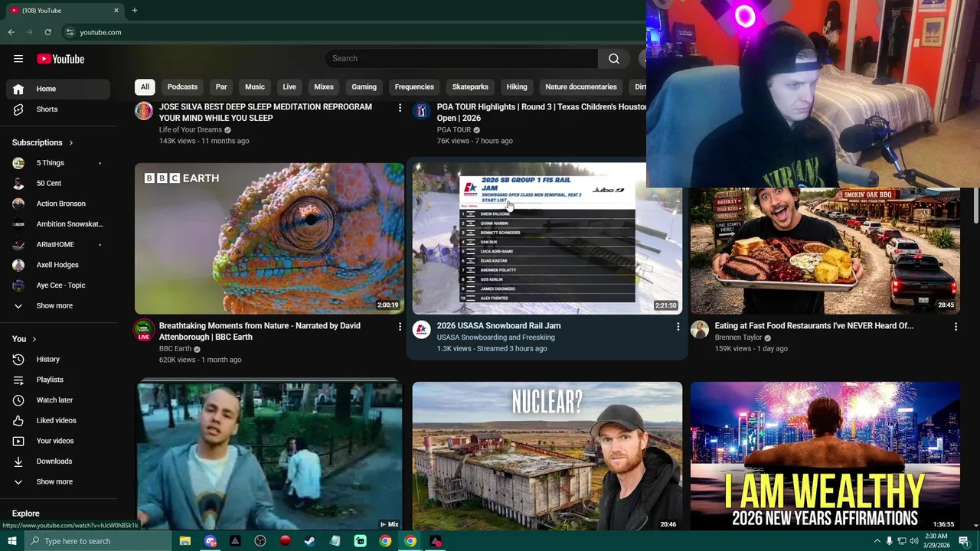Screen dimensions: 980x551
Task: Show more items under You section
Action: coord(58,481)
